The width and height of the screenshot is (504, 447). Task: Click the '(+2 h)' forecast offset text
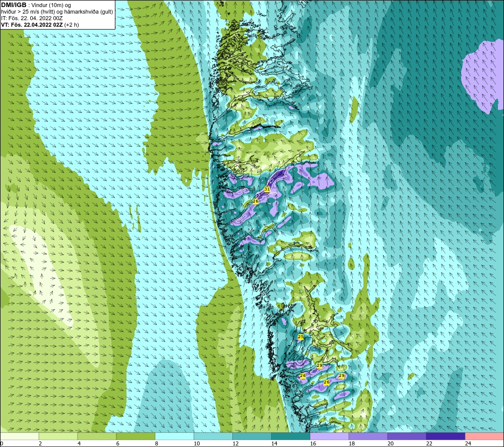point(72,25)
